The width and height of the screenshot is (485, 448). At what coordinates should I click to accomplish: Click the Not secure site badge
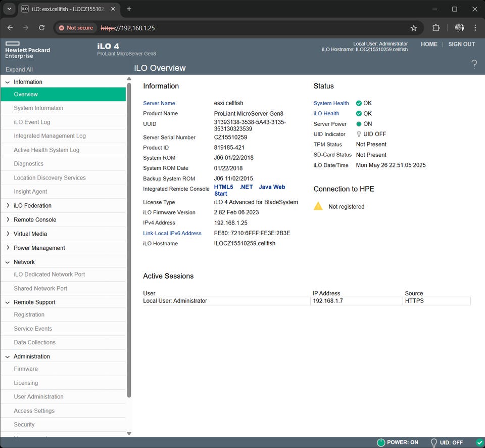point(76,28)
